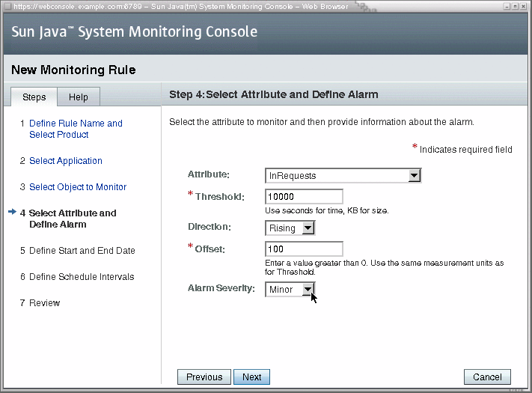This screenshot has width=532, height=393.
Task: Open the Attribute dropdown showing InRequests
Action: 343,175
